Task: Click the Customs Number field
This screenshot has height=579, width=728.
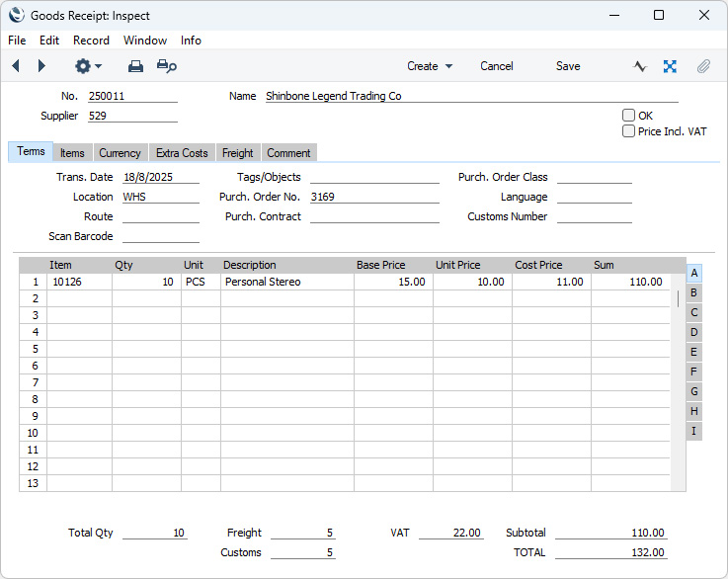Action: point(595,216)
